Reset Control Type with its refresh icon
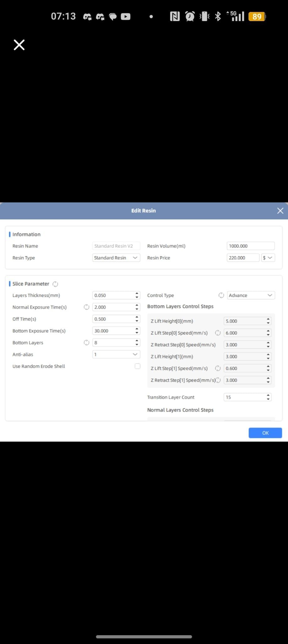 click(x=221, y=295)
